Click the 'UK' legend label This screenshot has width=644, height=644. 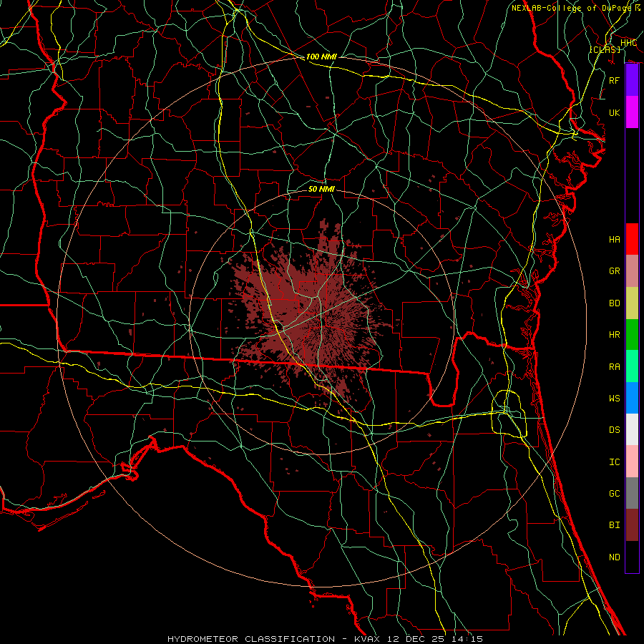point(614,112)
